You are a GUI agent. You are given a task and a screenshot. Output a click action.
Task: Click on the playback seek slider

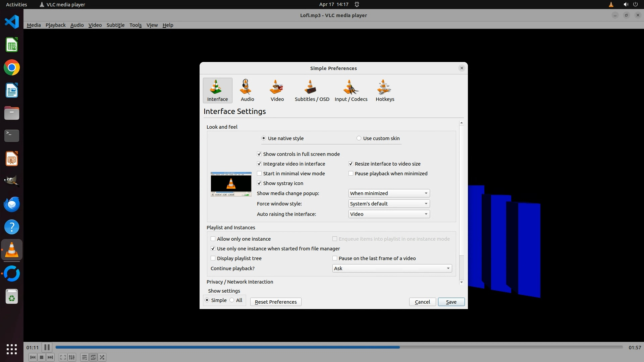339,347
